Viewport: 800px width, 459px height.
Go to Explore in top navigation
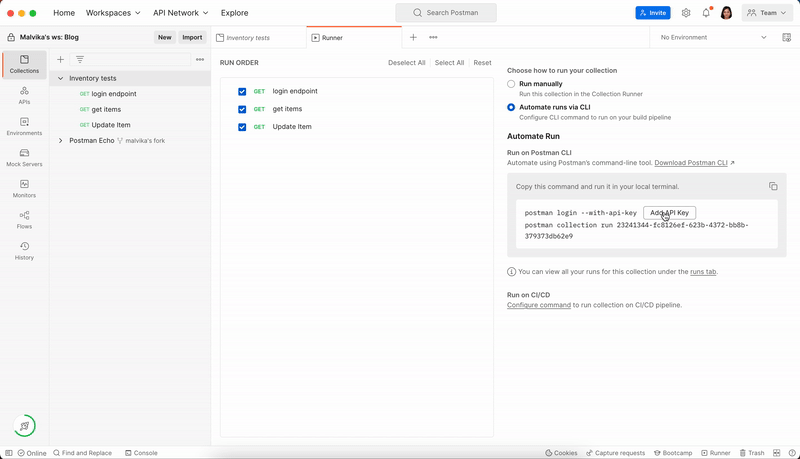(234, 13)
